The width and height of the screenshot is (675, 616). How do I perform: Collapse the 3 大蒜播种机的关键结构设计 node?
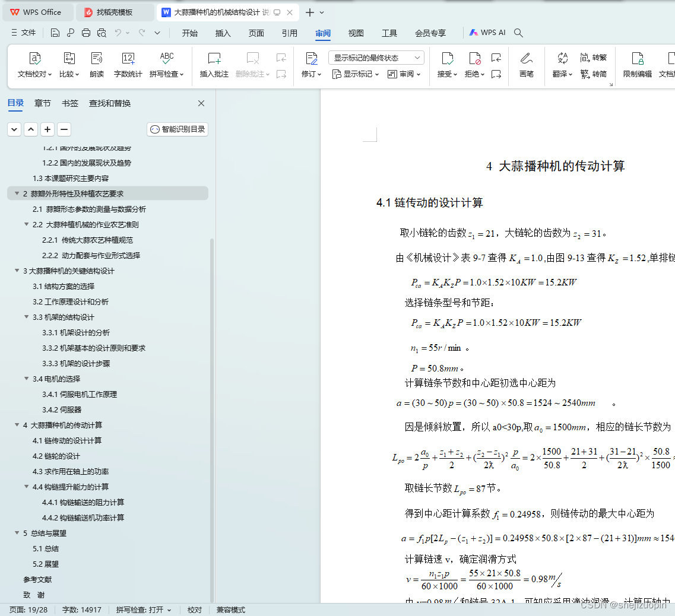click(17, 271)
